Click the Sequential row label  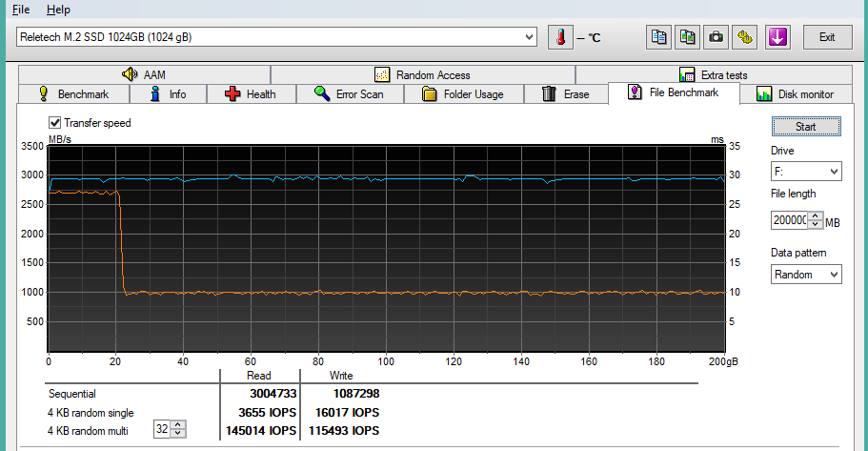pyautogui.click(x=72, y=394)
